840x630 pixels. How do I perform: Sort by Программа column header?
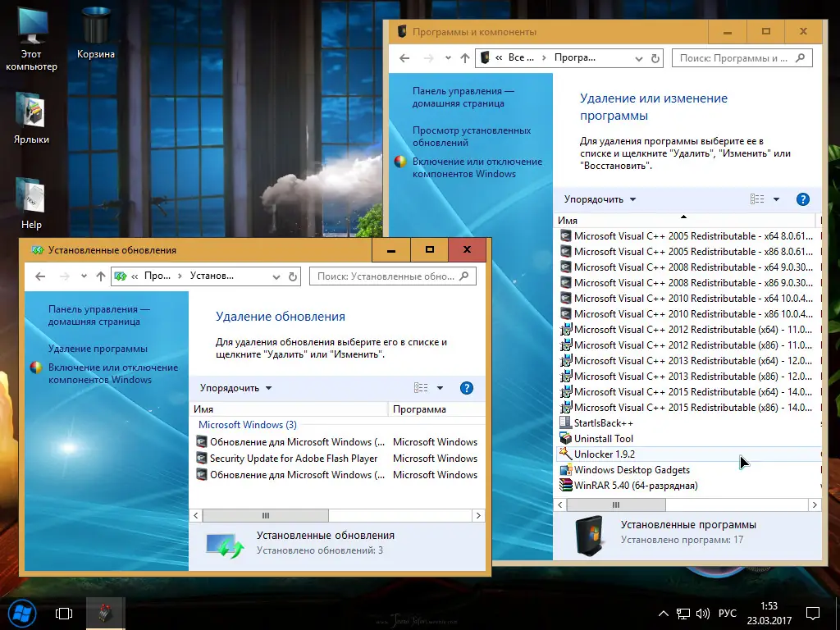click(x=436, y=409)
